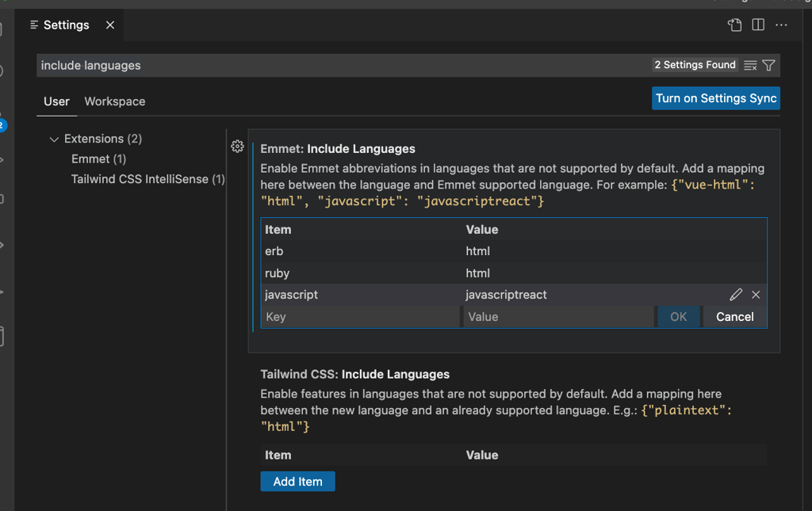The image size is (812, 511).
Task: Collapse the Extensions tree section
Action: coord(54,139)
